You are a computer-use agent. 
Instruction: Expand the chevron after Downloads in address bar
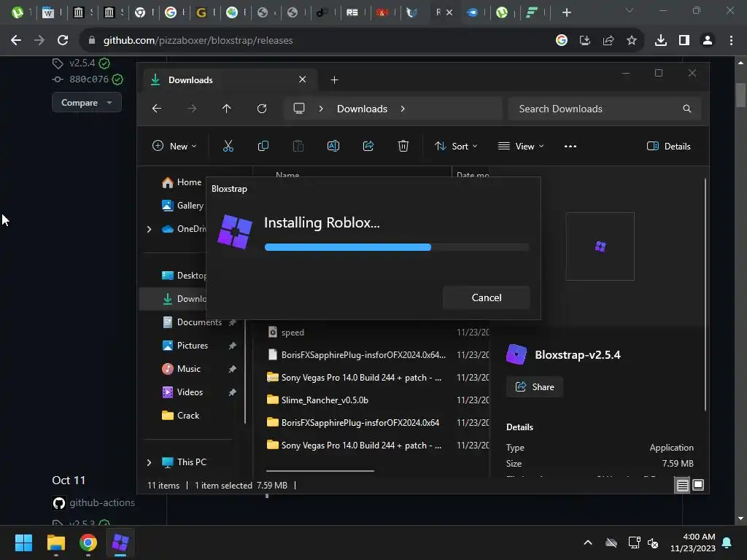[x=403, y=109]
